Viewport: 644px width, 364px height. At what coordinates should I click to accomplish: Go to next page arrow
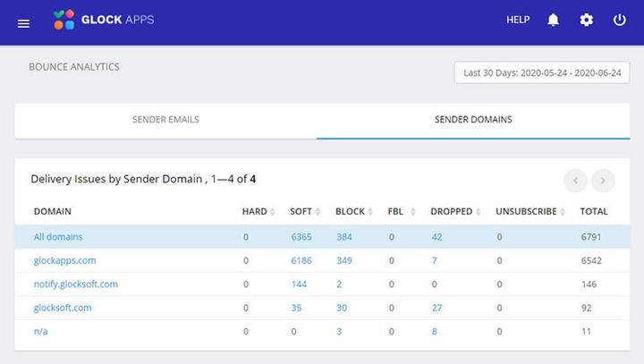604,181
